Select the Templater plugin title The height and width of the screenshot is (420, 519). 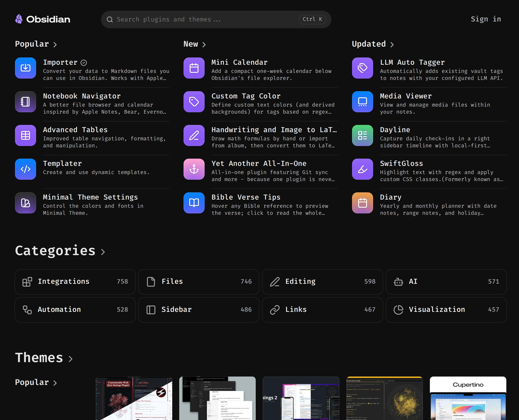click(62, 164)
